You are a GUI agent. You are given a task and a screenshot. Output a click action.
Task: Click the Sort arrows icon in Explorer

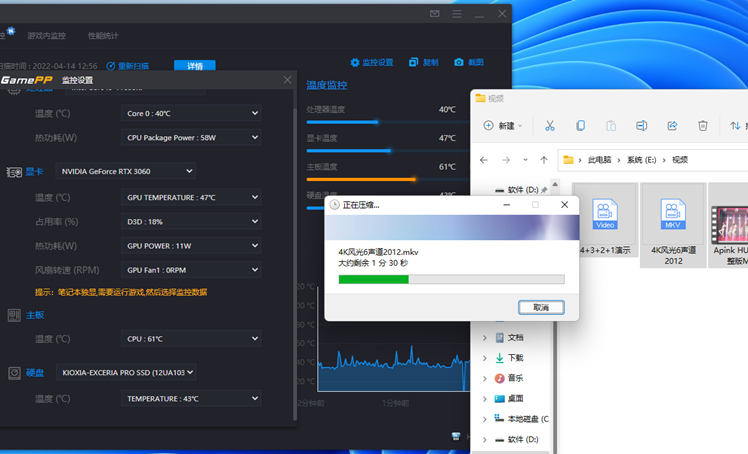735,126
